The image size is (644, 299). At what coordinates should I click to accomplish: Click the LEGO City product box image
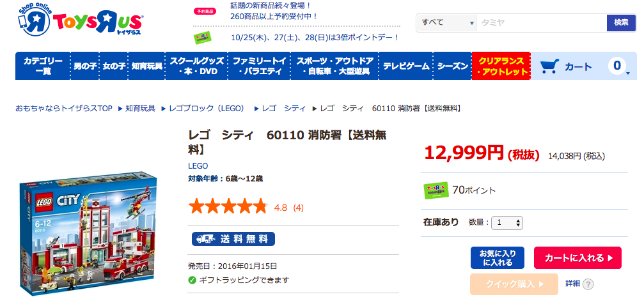coord(88,232)
